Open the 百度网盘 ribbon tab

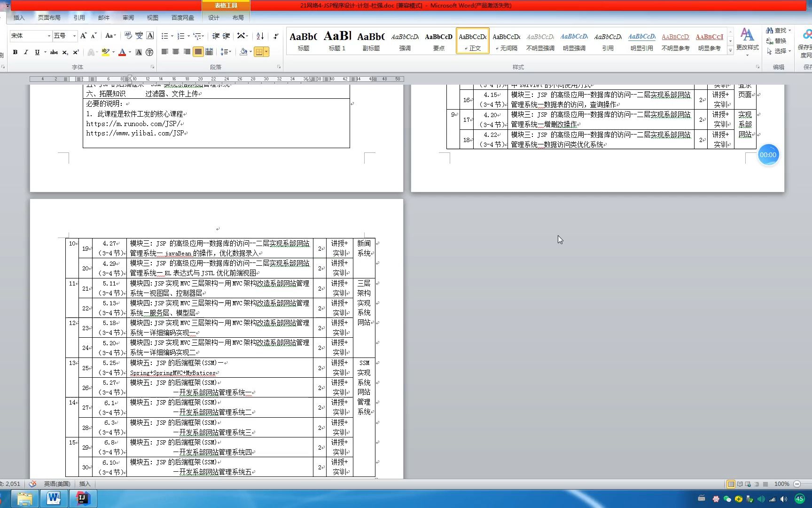(182, 17)
